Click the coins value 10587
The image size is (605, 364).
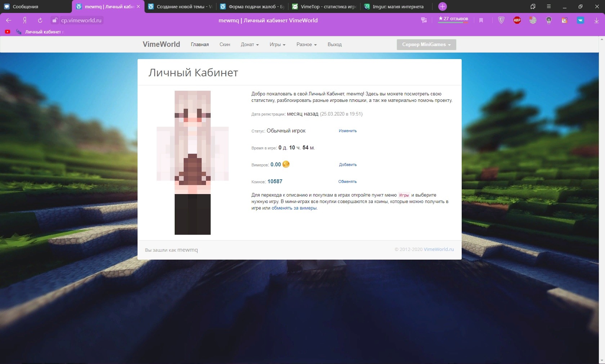pyautogui.click(x=275, y=181)
